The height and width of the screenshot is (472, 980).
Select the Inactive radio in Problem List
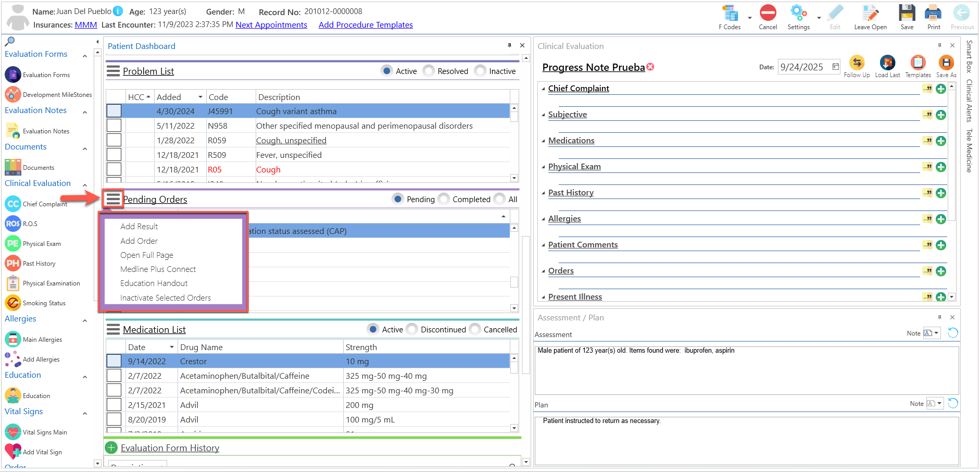point(480,70)
